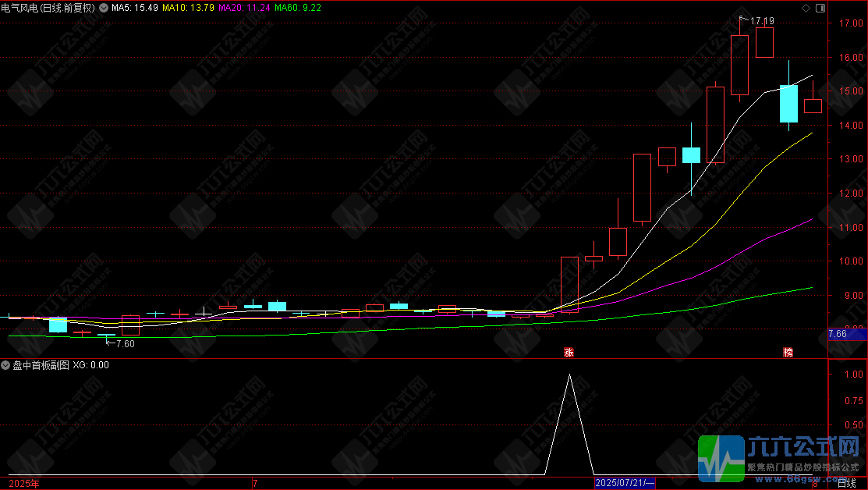Click the red 榜 marker below the chart
The height and width of the screenshot is (490, 868).
click(x=788, y=352)
